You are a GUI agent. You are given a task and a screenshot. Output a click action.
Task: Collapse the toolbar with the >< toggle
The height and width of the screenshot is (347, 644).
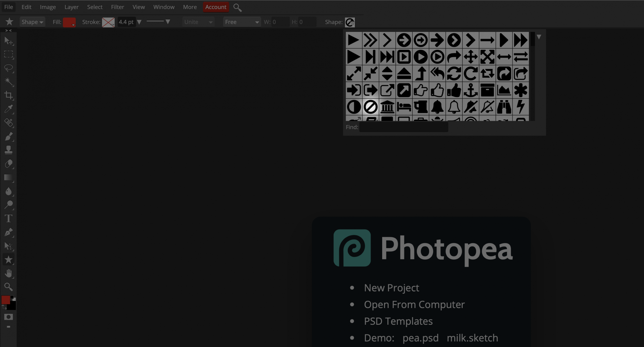[8, 30]
